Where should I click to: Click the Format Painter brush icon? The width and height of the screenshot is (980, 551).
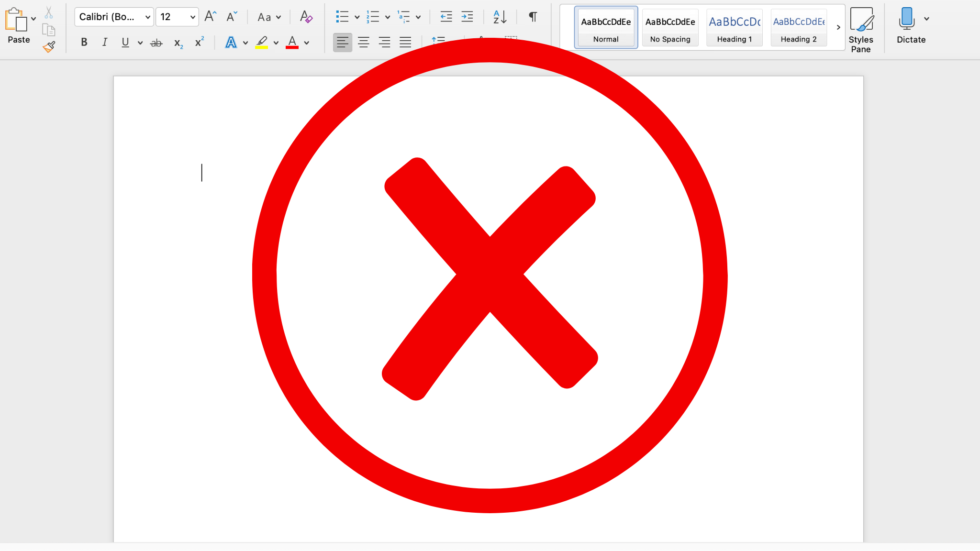click(x=49, y=47)
